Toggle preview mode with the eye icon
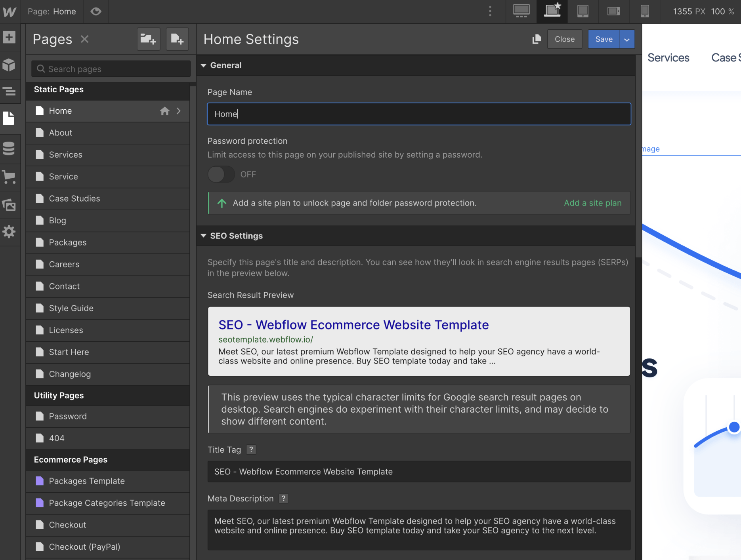Image resolution: width=741 pixels, height=560 pixels. coord(96,11)
